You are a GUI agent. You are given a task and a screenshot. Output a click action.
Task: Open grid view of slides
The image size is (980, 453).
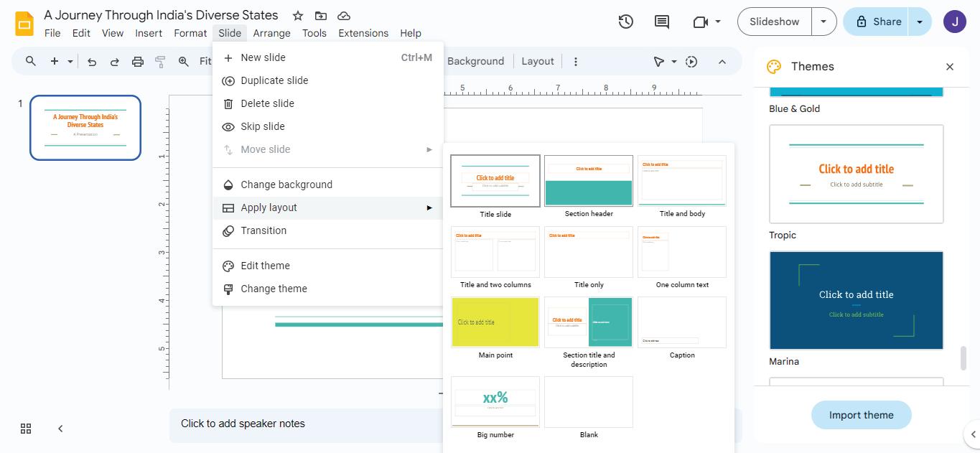(26, 429)
